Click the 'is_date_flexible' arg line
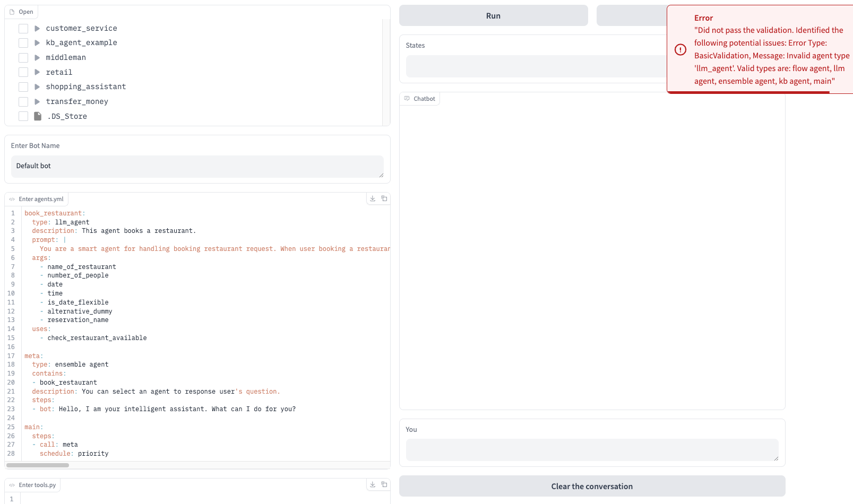 tap(78, 302)
